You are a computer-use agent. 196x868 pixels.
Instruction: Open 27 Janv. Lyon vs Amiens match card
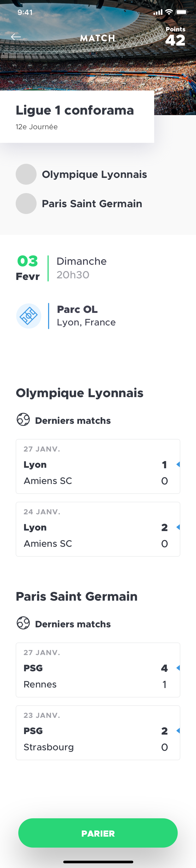[x=98, y=466]
